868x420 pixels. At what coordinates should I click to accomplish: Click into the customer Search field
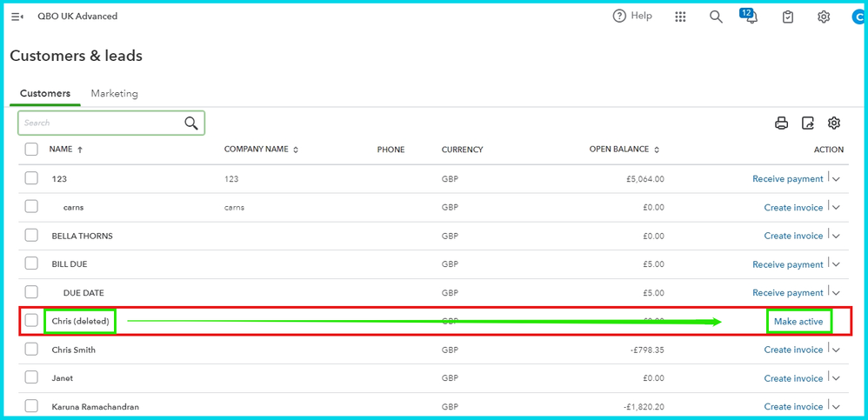(x=100, y=123)
